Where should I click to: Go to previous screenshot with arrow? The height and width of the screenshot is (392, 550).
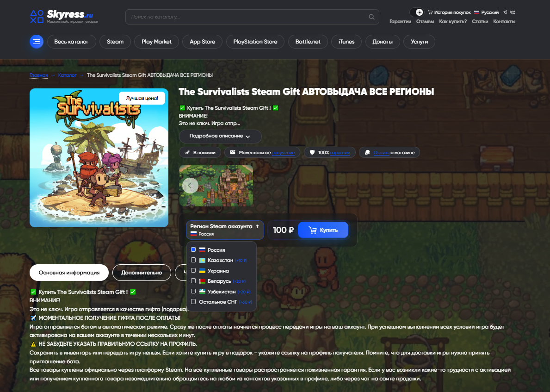[x=190, y=185]
